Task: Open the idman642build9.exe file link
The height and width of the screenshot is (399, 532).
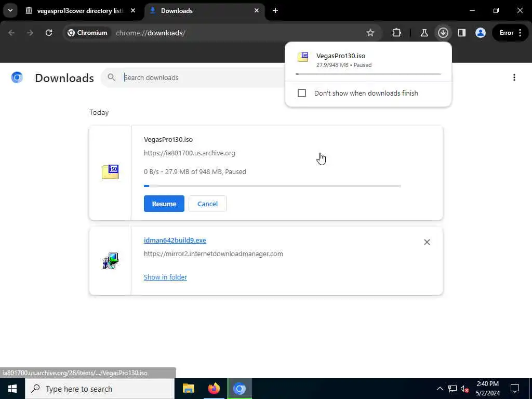Action: tap(175, 240)
